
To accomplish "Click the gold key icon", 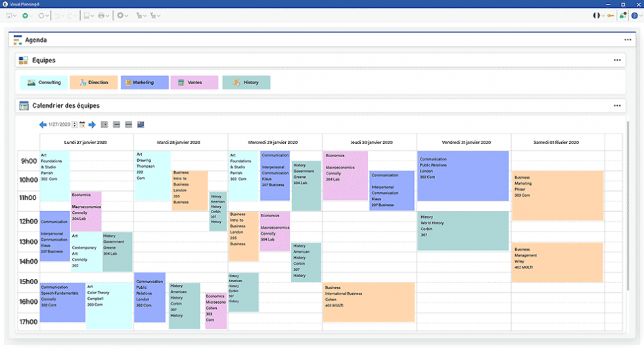I will tap(610, 15).
